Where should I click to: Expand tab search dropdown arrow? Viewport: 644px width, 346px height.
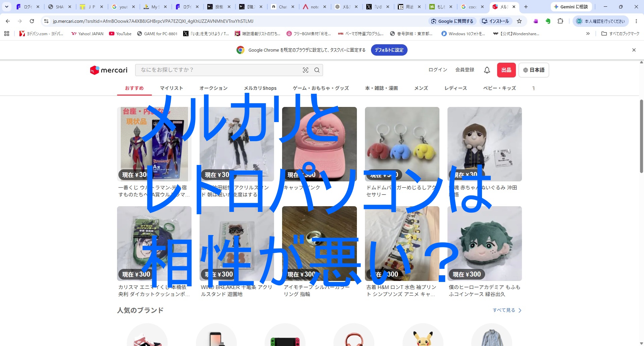(x=7, y=7)
